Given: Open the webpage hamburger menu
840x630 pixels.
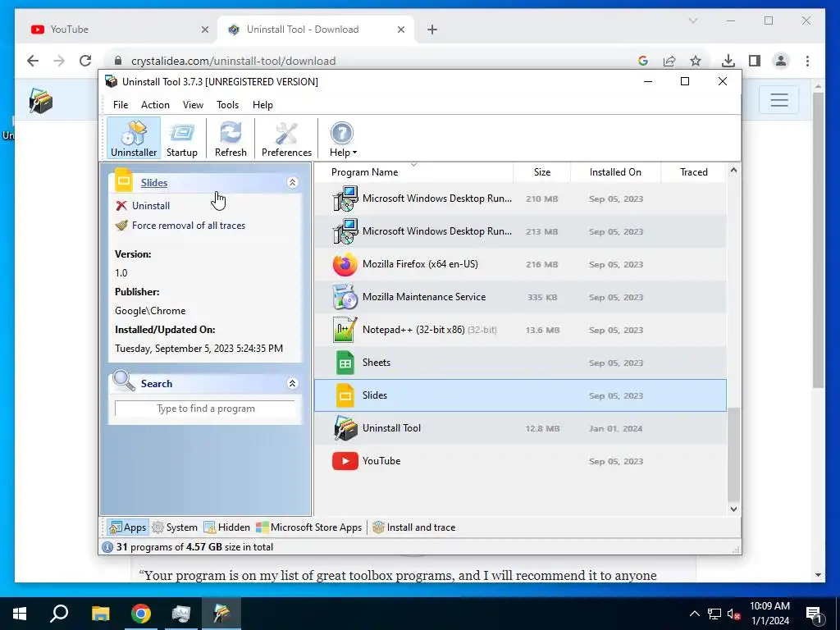Looking at the screenshot, I should pos(779,100).
